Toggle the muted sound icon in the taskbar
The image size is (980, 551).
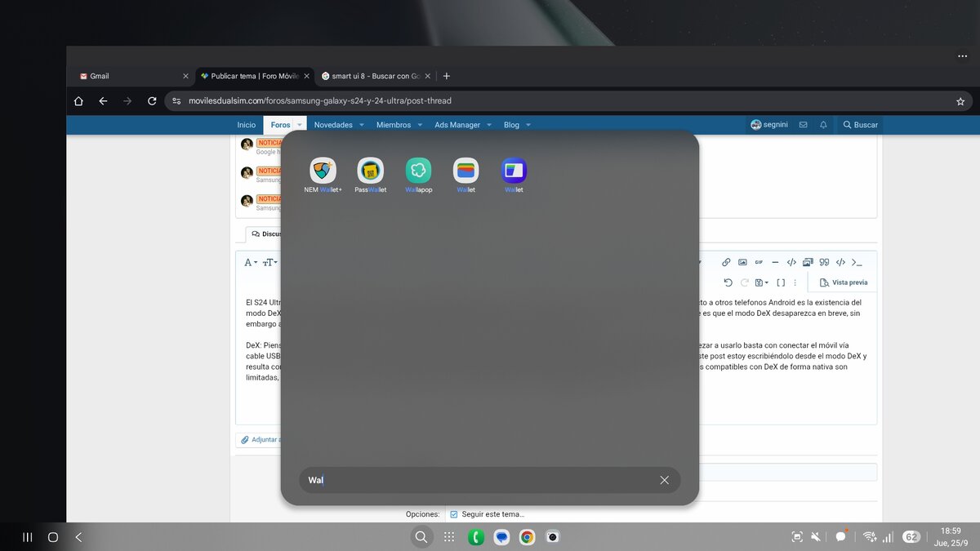click(816, 537)
